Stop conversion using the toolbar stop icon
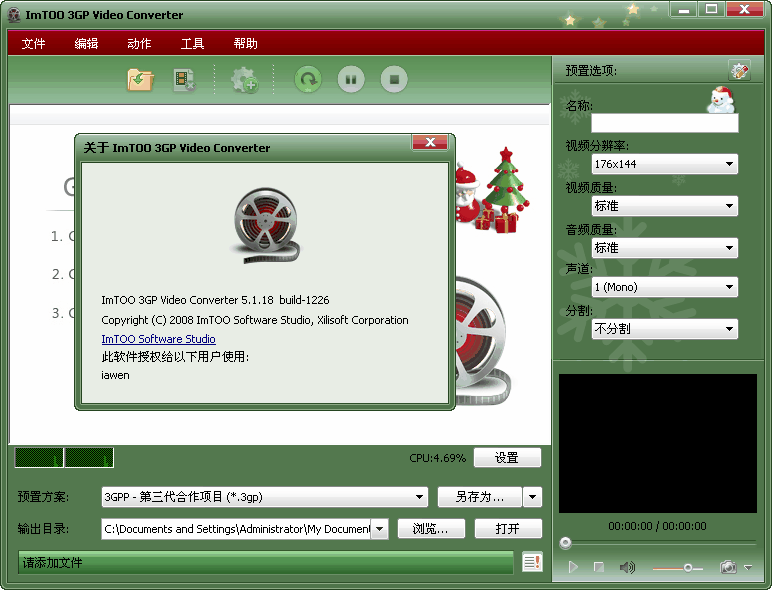Screen dimensions: 772x590 click(x=394, y=80)
